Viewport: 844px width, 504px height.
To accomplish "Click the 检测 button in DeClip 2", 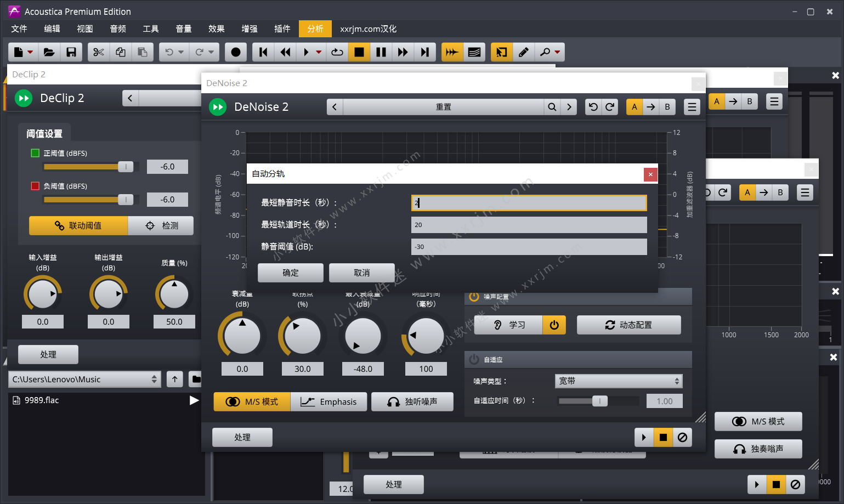I will click(x=161, y=225).
